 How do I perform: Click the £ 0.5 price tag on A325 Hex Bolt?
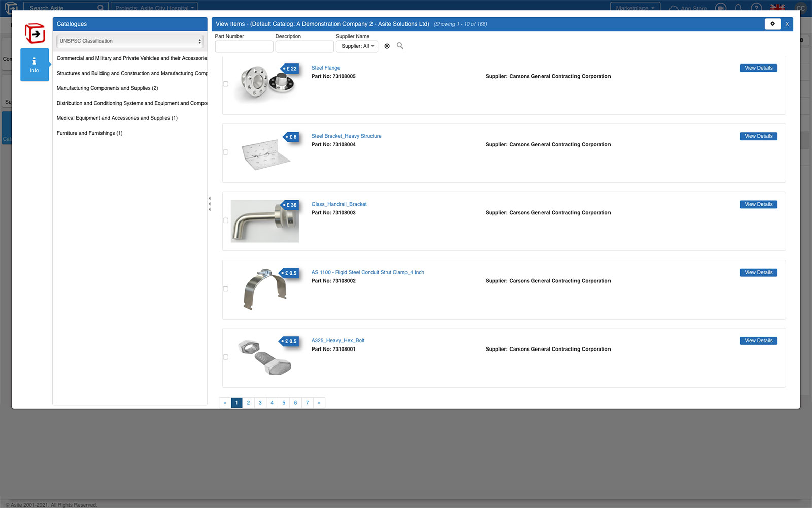(x=289, y=341)
